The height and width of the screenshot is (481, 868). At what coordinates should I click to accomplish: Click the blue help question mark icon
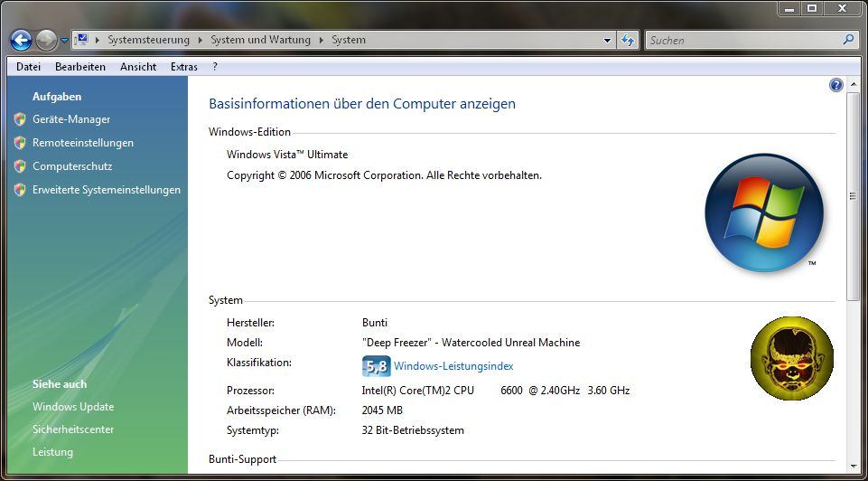(x=835, y=85)
